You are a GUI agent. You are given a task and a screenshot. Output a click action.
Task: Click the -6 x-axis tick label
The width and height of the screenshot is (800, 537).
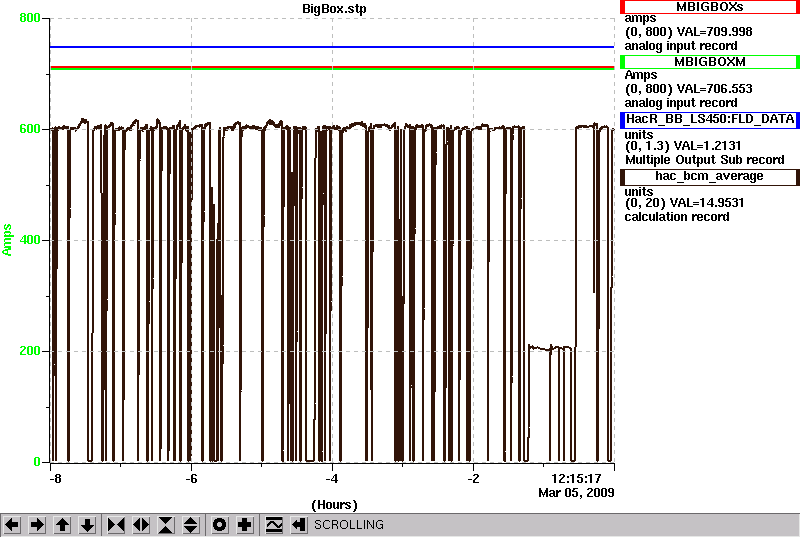(x=191, y=479)
